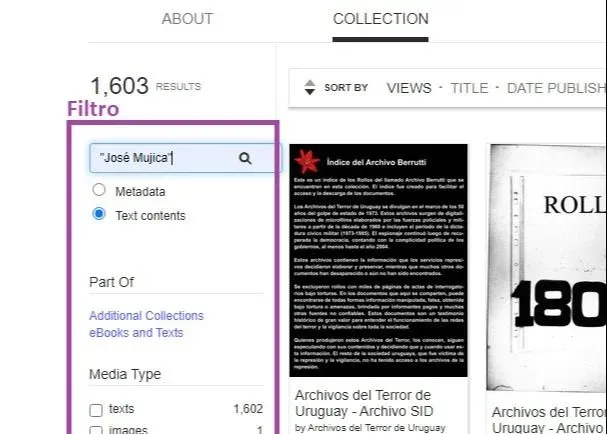Open Archivos del Terror de Uruguay - Archivo SID title

(x=363, y=403)
